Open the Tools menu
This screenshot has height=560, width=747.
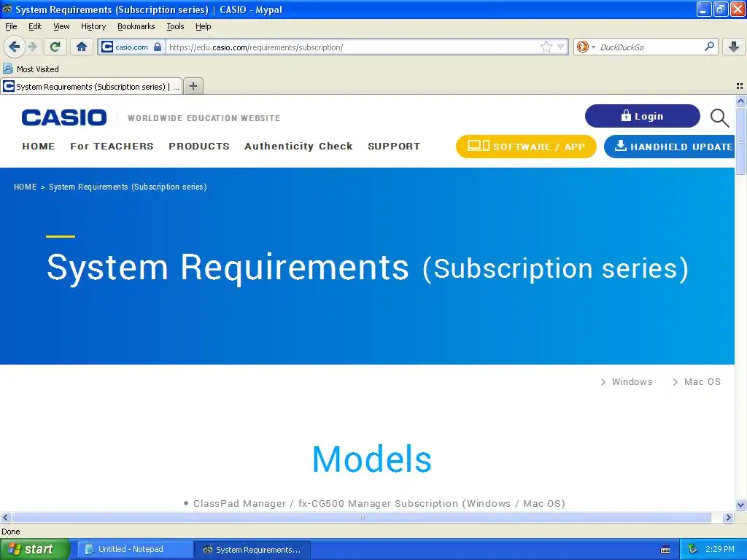tap(175, 27)
